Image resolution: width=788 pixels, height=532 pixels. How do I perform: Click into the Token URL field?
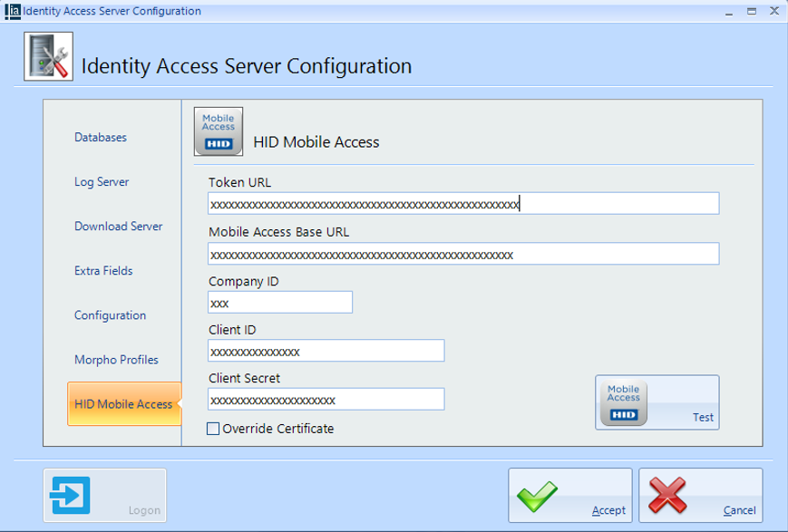point(463,203)
